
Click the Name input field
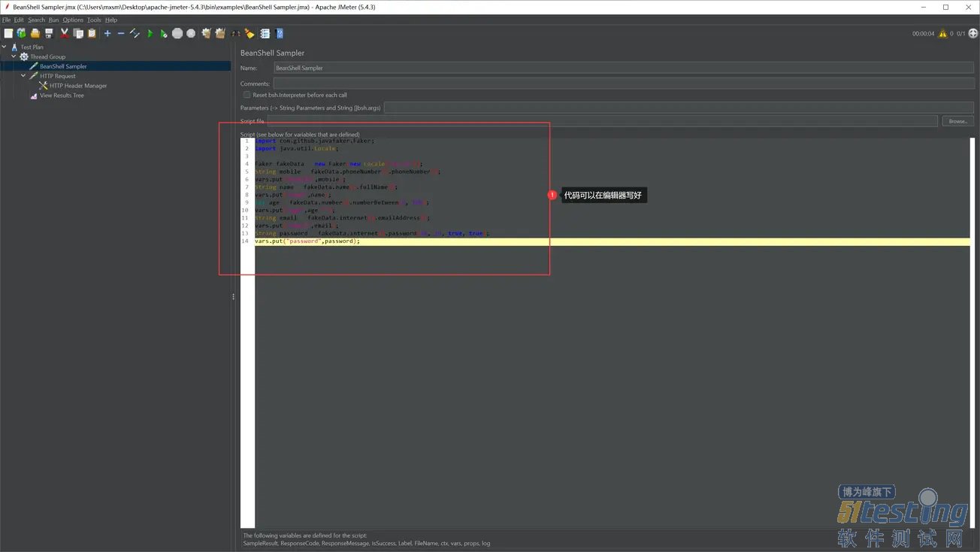click(x=624, y=68)
